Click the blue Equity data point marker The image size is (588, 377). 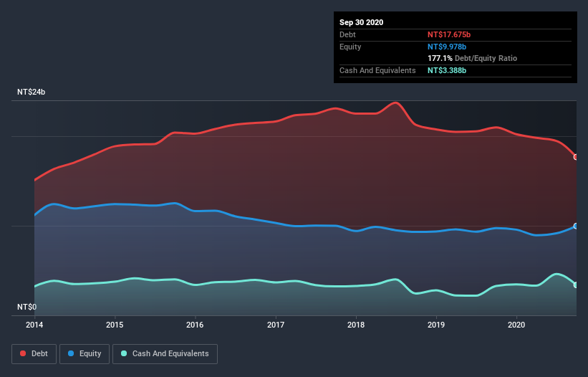[576, 226]
